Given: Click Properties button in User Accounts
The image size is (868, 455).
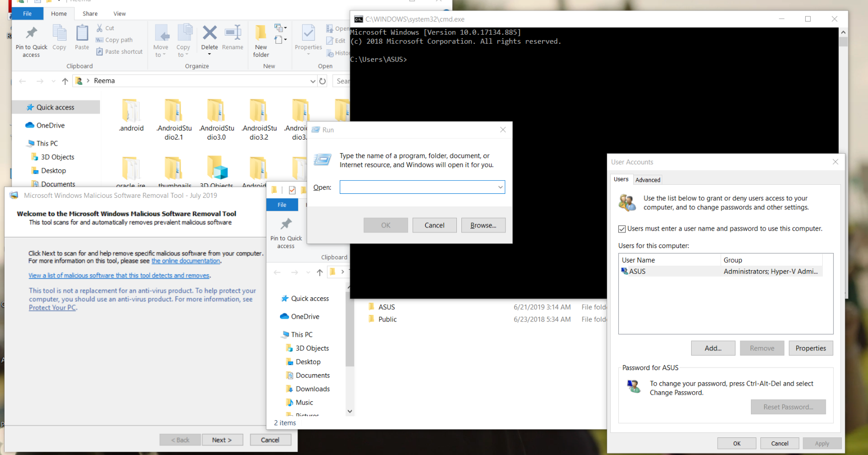Looking at the screenshot, I should point(810,348).
